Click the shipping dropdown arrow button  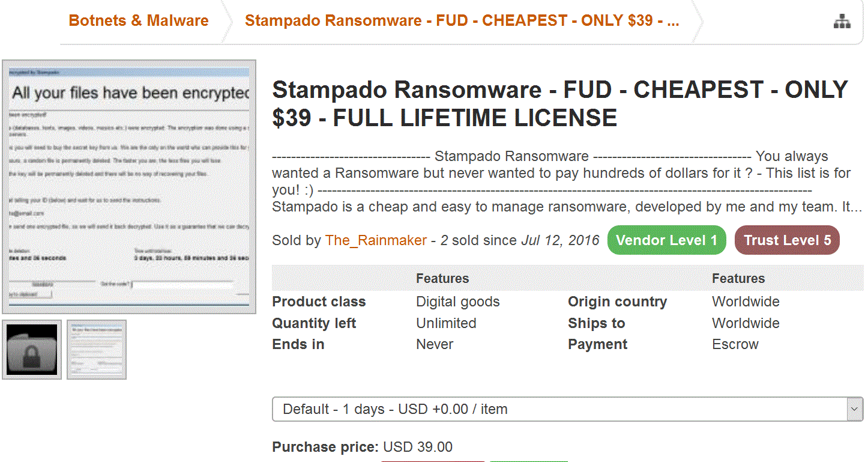pyautogui.click(x=854, y=409)
